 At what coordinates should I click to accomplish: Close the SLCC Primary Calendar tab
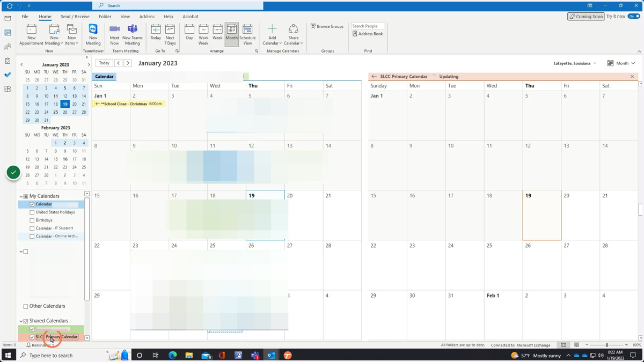pos(632,77)
